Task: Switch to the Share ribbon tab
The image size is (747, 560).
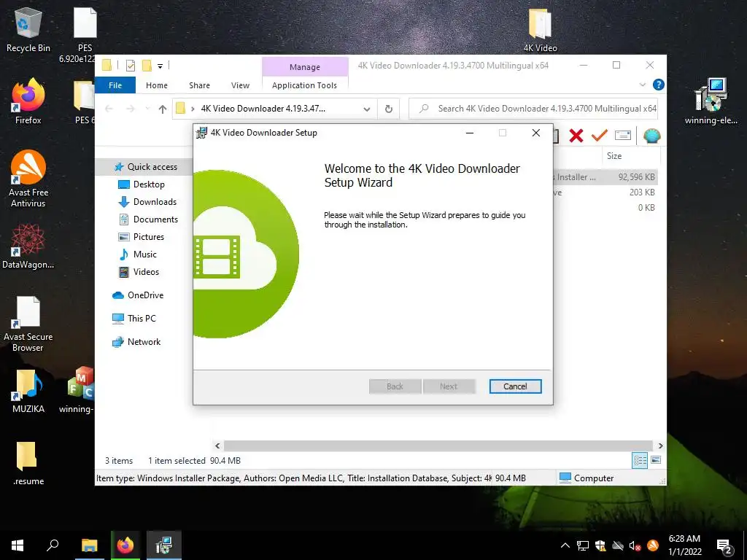Action: [199, 85]
